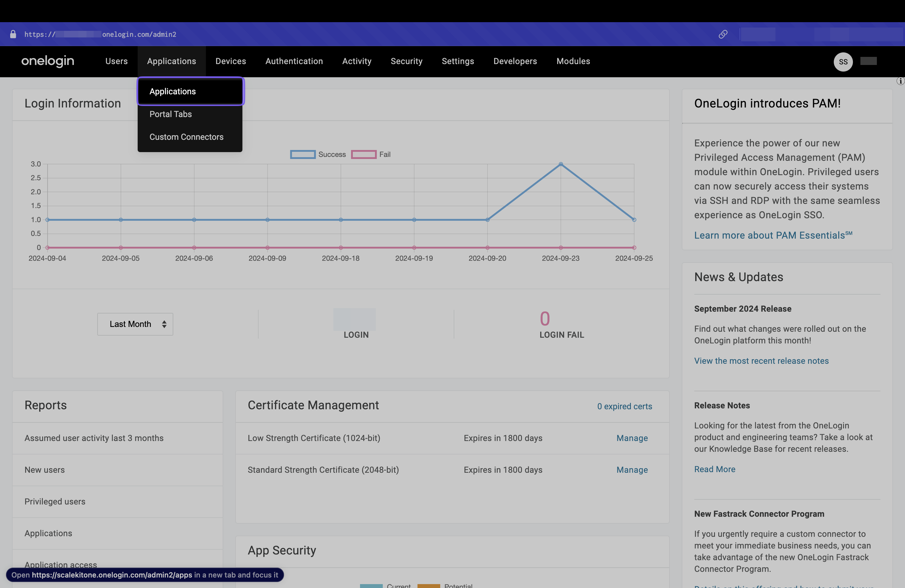Click the link icon in the browser bar
The height and width of the screenshot is (588, 905).
723,34
